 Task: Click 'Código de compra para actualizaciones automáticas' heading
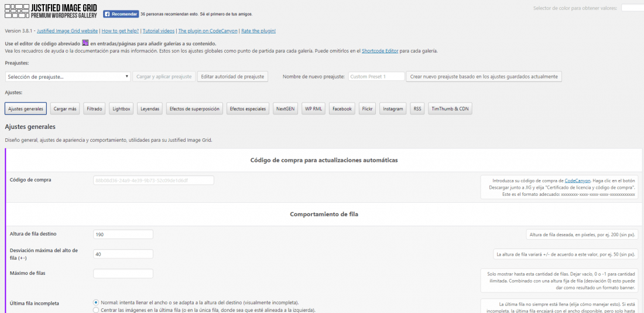pos(324,160)
